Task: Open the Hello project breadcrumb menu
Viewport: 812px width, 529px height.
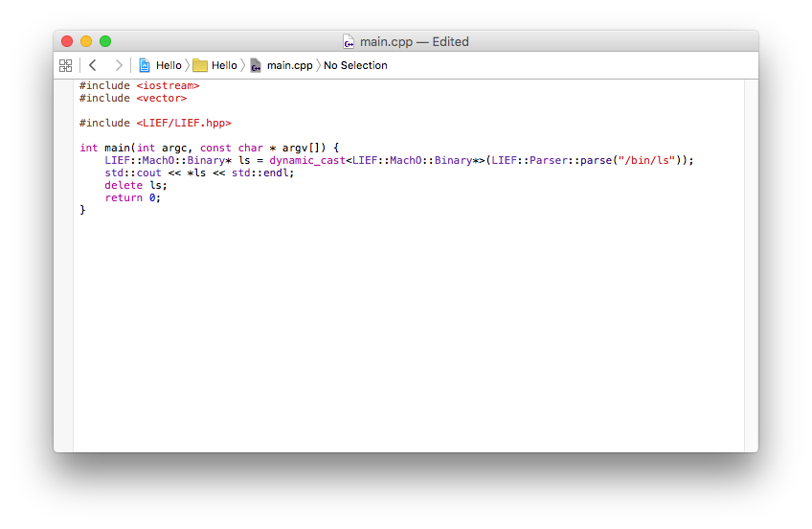Action: [169, 65]
